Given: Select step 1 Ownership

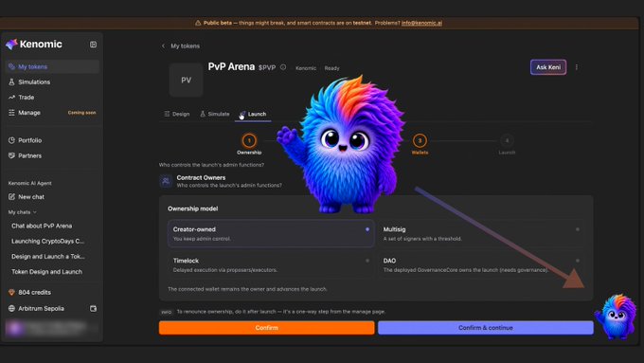Looking at the screenshot, I should [249, 144].
